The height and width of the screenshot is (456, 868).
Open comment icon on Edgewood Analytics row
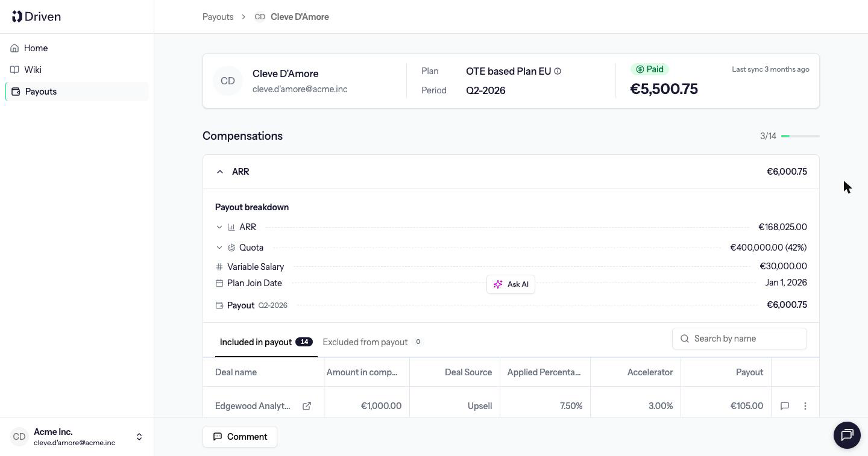[x=785, y=406]
